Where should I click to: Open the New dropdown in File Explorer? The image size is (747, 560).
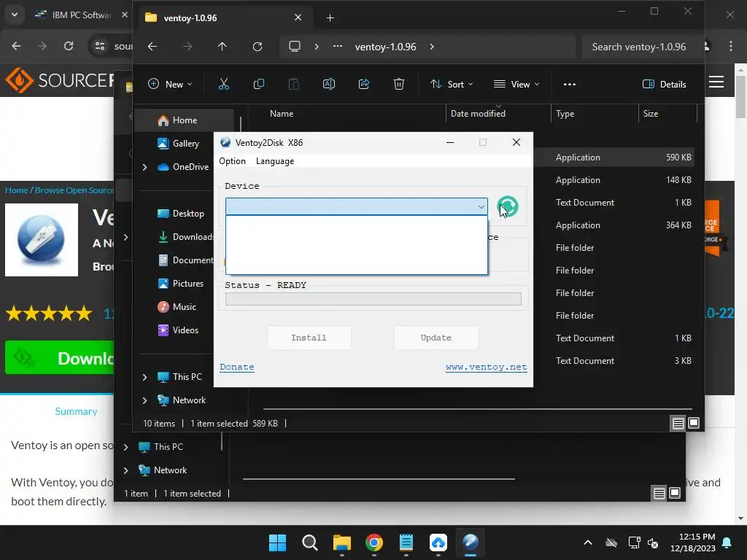tap(170, 85)
